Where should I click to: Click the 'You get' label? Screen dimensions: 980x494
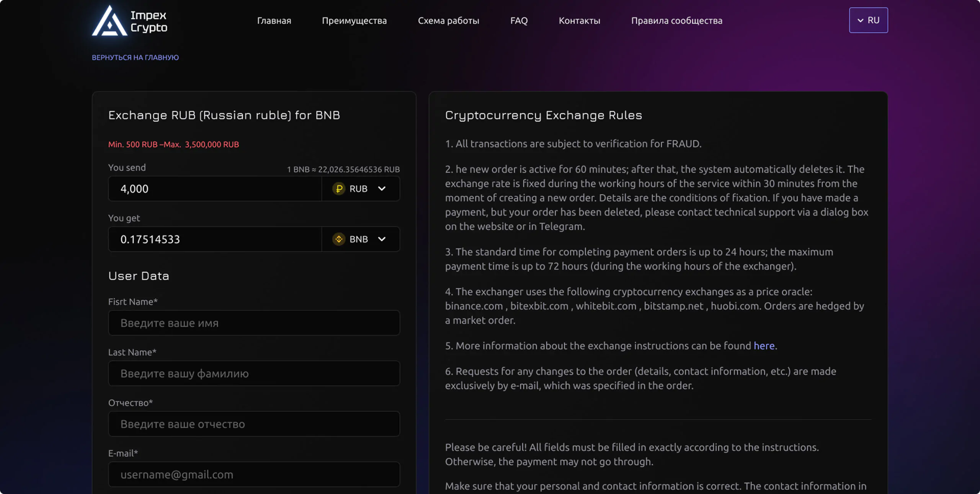(124, 218)
